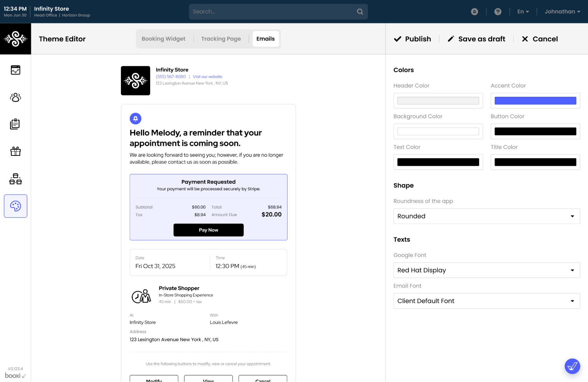The image size is (588, 382).
Task: Switch to the Tracking Page tab
Action: tap(221, 39)
